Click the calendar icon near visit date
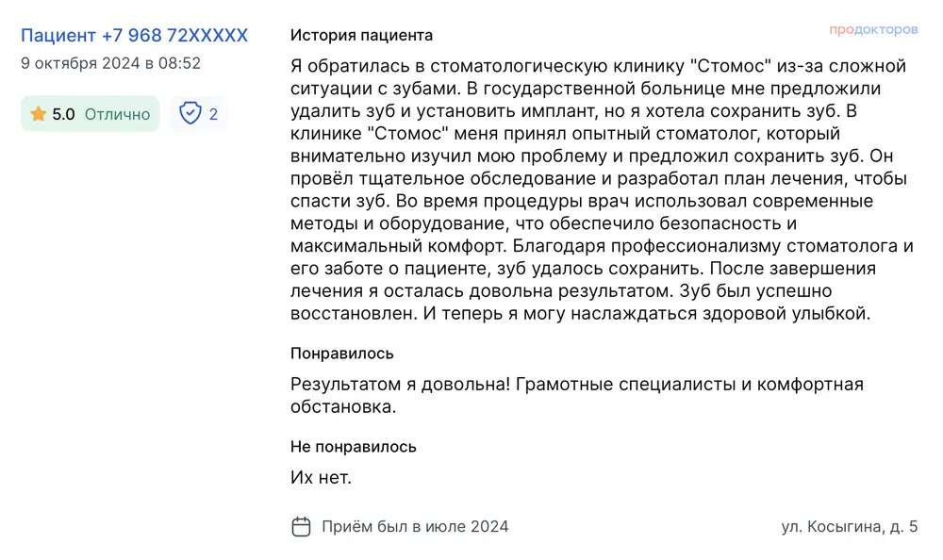This screenshot has height=560, width=943. (x=301, y=526)
